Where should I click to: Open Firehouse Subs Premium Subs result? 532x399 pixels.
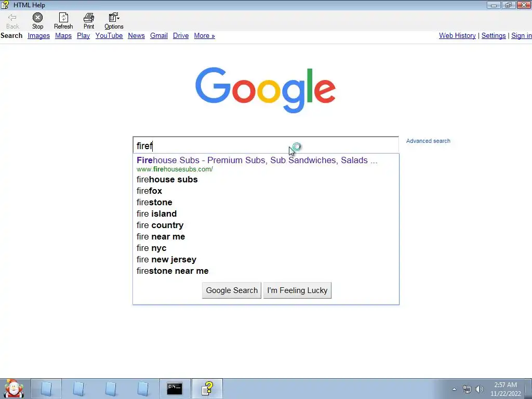tap(257, 160)
